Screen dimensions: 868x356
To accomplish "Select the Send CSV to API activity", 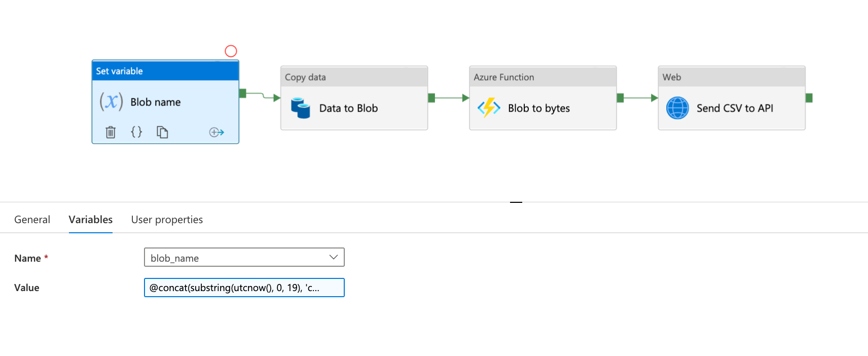I will click(734, 108).
